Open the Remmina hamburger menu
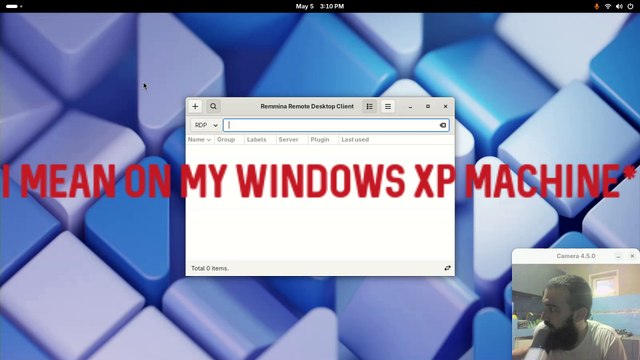Image resolution: width=640 pixels, height=360 pixels. 388,107
